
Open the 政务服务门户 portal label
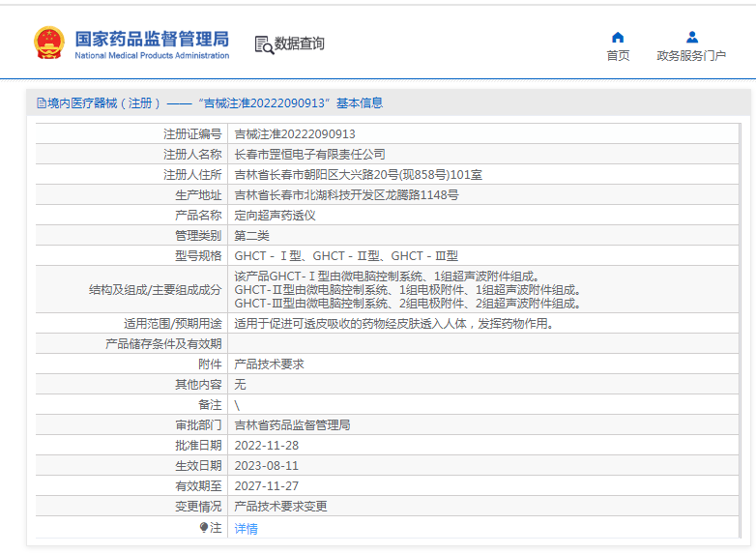click(691, 56)
